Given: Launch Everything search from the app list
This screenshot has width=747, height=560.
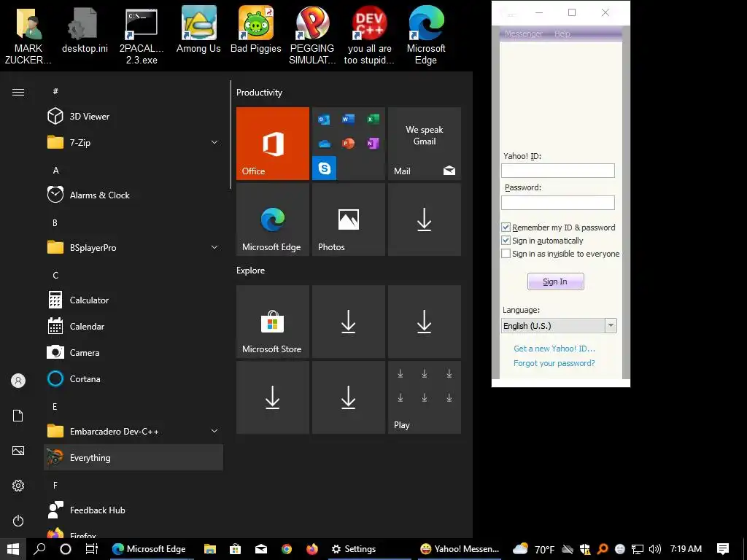Looking at the screenshot, I should pyautogui.click(x=133, y=458).
